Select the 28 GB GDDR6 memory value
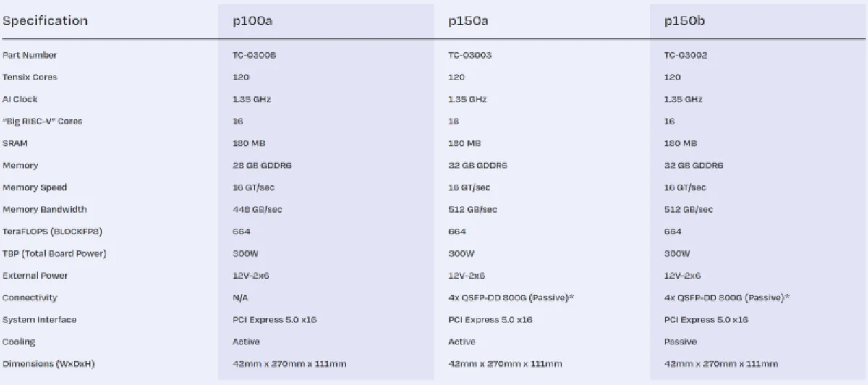 click(x=262, y=166)
